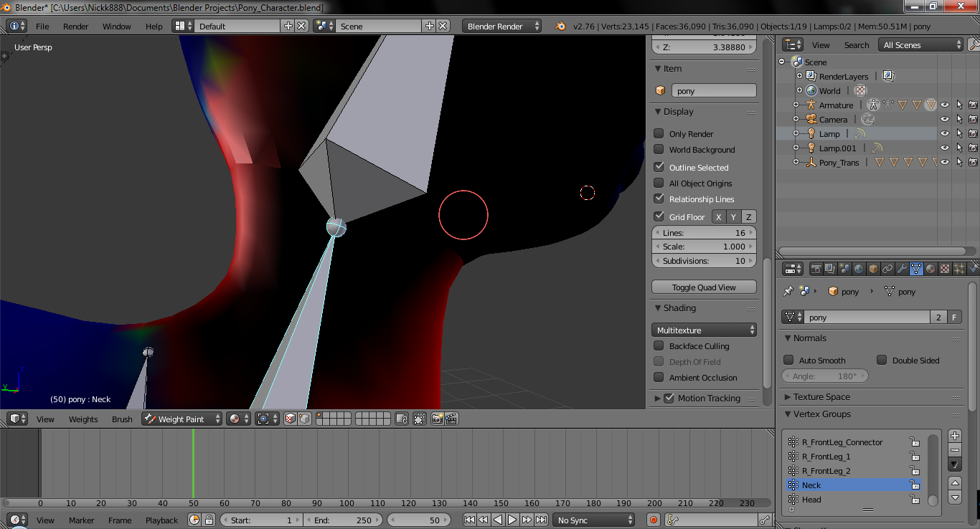The width and height of the screenshot is (980, 529).
Task: Jump to the last frame in timeline
Action: 541,520
